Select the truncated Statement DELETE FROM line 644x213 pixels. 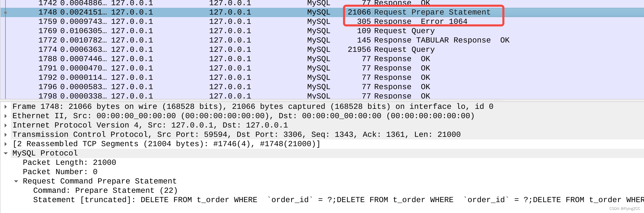point(338,200)
